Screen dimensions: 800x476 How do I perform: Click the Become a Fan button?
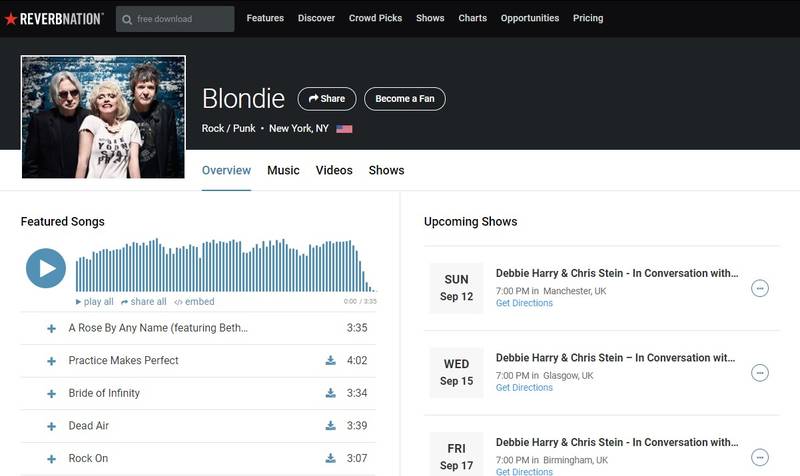(405, 98)
